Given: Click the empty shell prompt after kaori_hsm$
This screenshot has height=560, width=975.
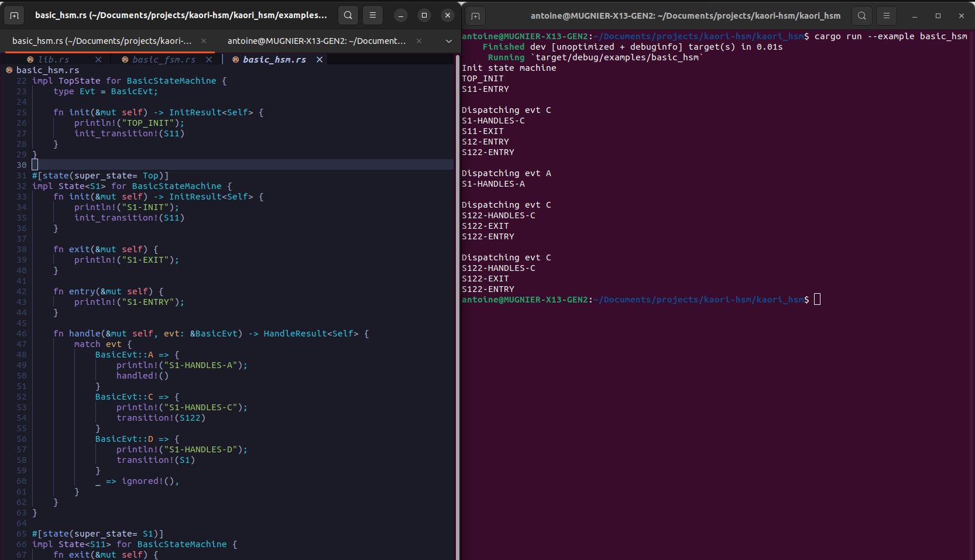Looking at the screenshot, I should 818,300.
